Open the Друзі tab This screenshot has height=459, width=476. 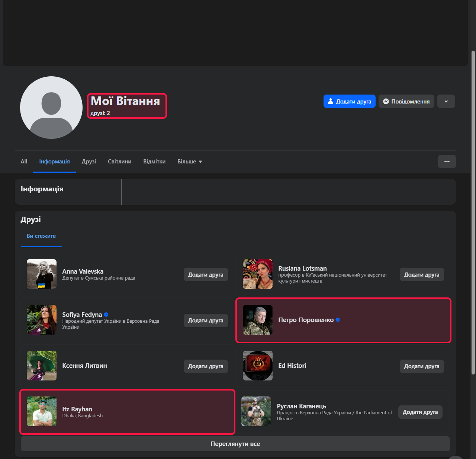(89, 162)
